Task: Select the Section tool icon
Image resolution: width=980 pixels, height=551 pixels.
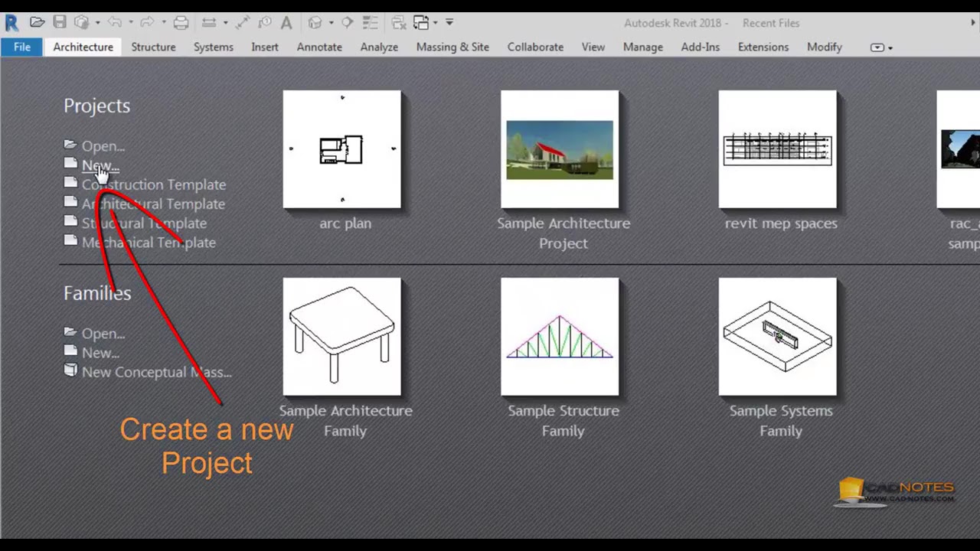Action: click(x=347, y=22)
